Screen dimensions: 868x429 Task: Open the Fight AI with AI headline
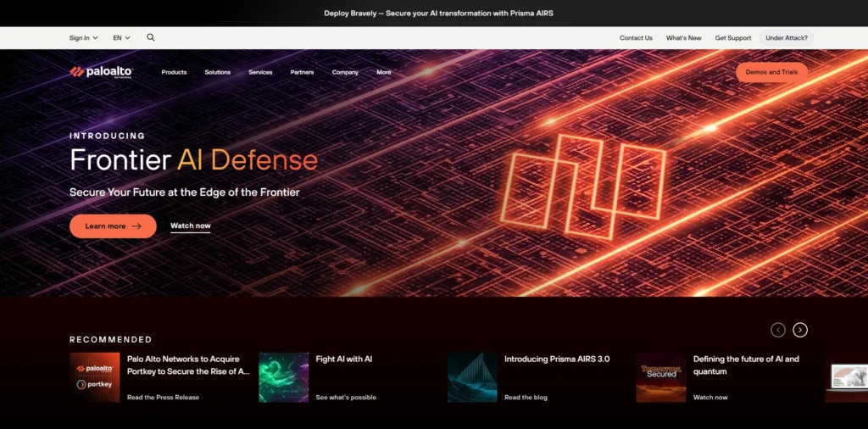click(x=344, y=359)
